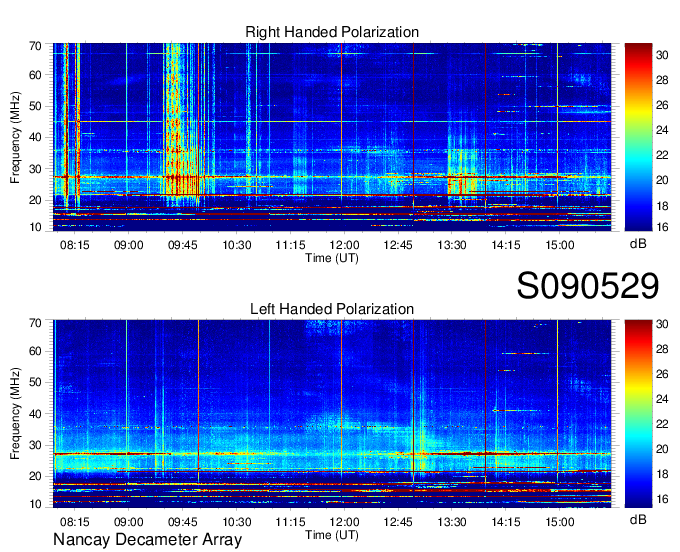Click the Left Handed Polarization title
The height and width of the screenshot is (552, 680).
(332, 309)
